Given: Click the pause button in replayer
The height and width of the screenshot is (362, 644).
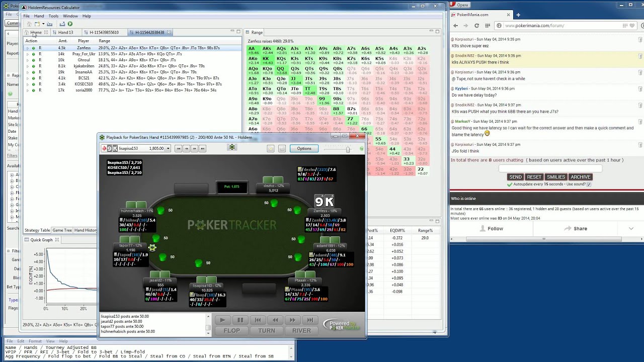Looking at the screenshot, I should (x=240, y=320).
